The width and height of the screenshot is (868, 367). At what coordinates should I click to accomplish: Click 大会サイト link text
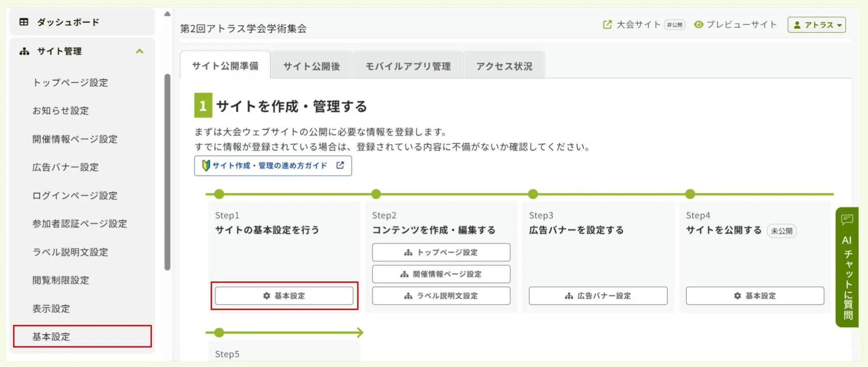click(x=638, y=24)
